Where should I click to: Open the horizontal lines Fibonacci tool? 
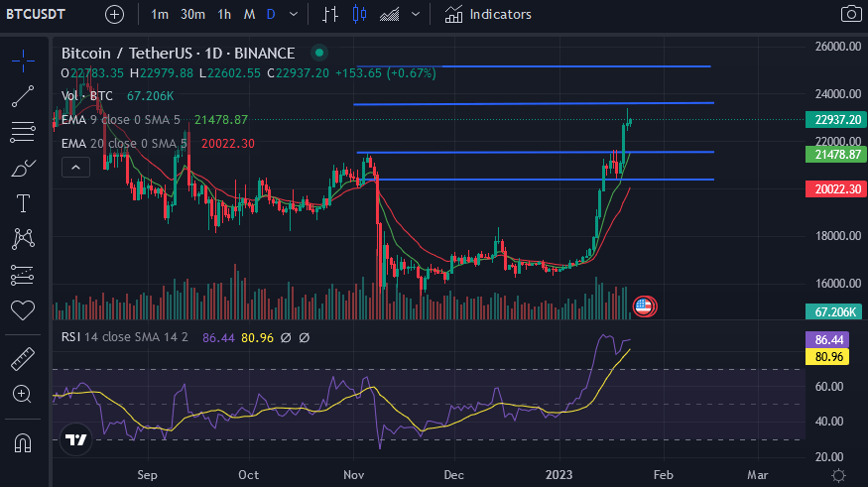tap(23, 132)
